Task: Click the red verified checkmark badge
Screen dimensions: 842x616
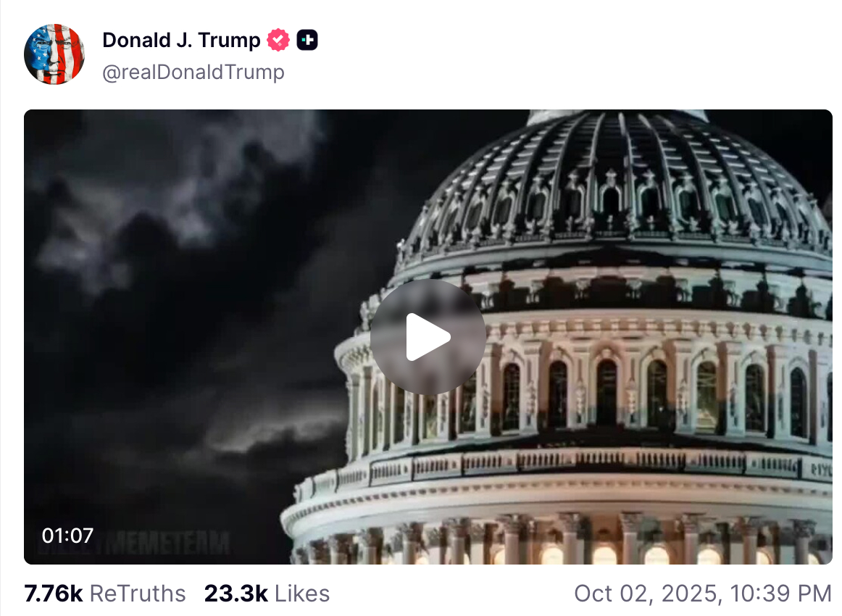Action: (x=278, y=41)
